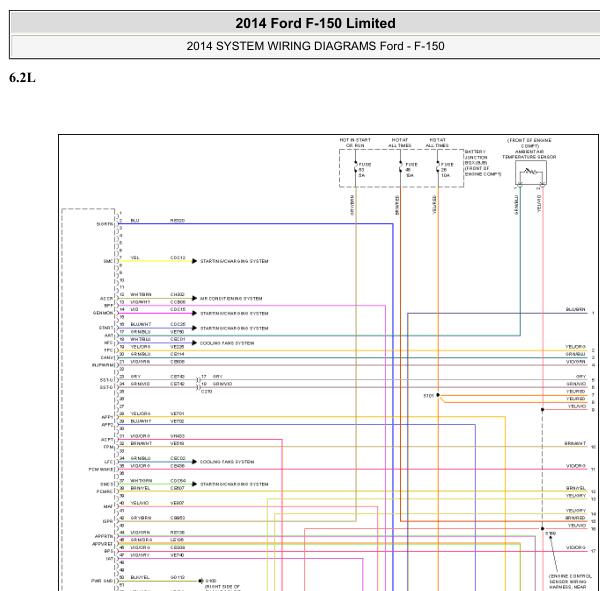The width and height of the screenshot is (600, 591).
Task: Click the 'BRN/WHT' label at pin 32
Action: pyautogui.click(x=141, y=443)
